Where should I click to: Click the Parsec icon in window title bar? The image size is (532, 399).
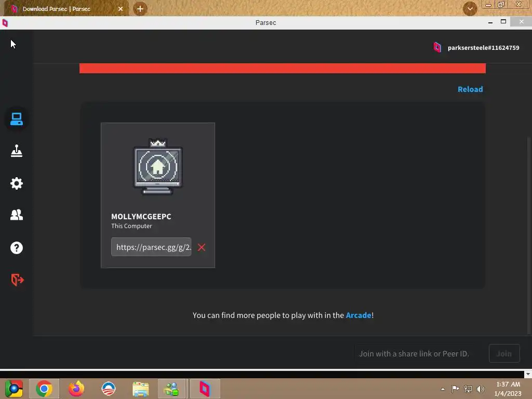pyautogui.click(x=5, y=23)
